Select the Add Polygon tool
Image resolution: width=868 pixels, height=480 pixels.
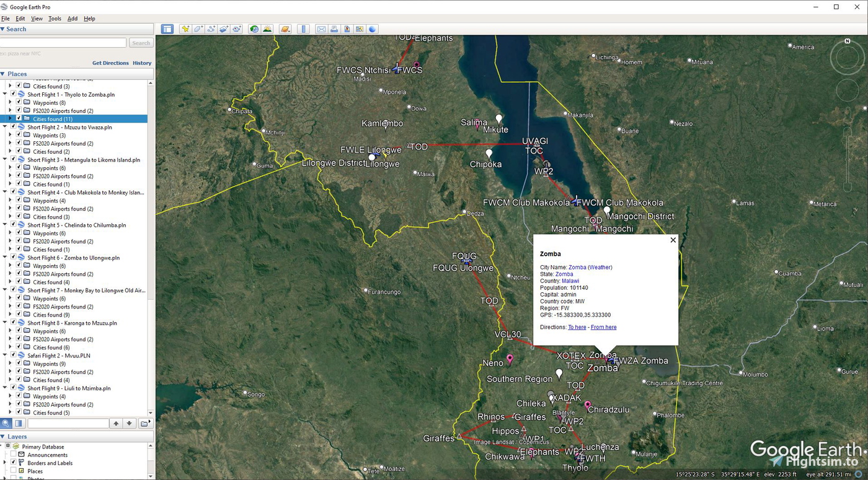pos(198,29)
